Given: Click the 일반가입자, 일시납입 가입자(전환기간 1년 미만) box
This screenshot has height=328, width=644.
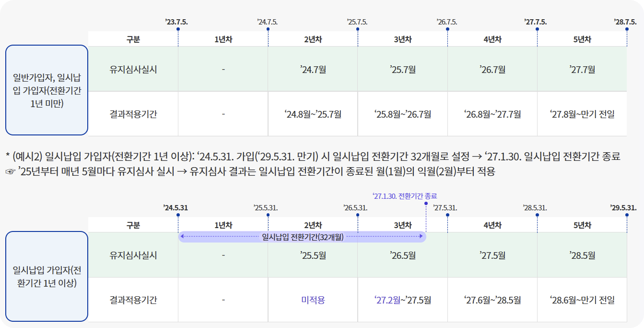Looking at the screenshot, I should click(x=47, y=90).
